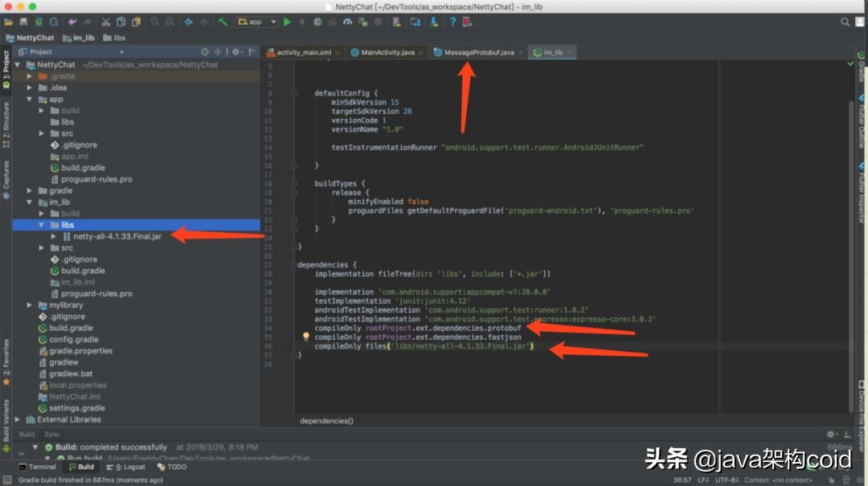Click the Undo arrow icon
The height and width of the screenshot is (486, 868).
72,22
